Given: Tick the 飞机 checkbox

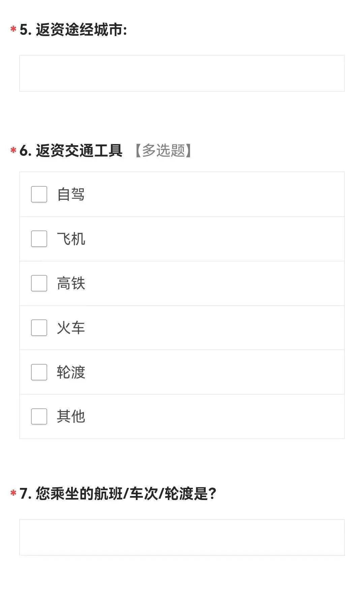Looking at the screenshot, I should [39, 239].
